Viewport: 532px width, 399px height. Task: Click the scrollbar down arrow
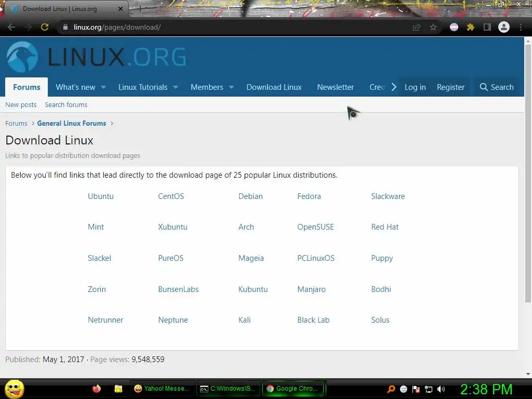[528, 374]
